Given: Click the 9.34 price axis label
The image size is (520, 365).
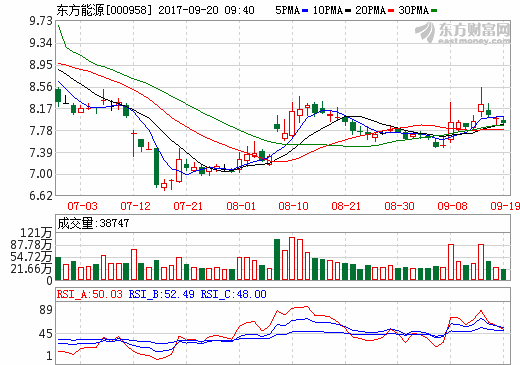Looking at the screenshot, I should click(41, 43).
